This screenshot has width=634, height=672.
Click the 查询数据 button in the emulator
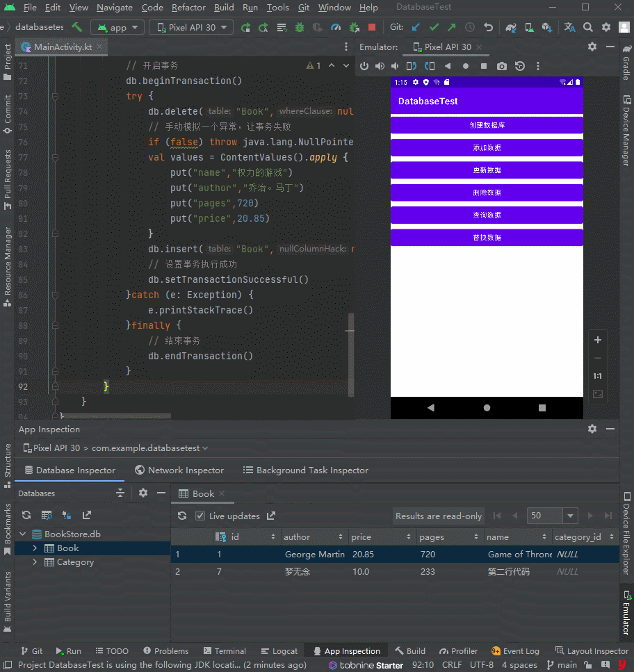[487, 215]
